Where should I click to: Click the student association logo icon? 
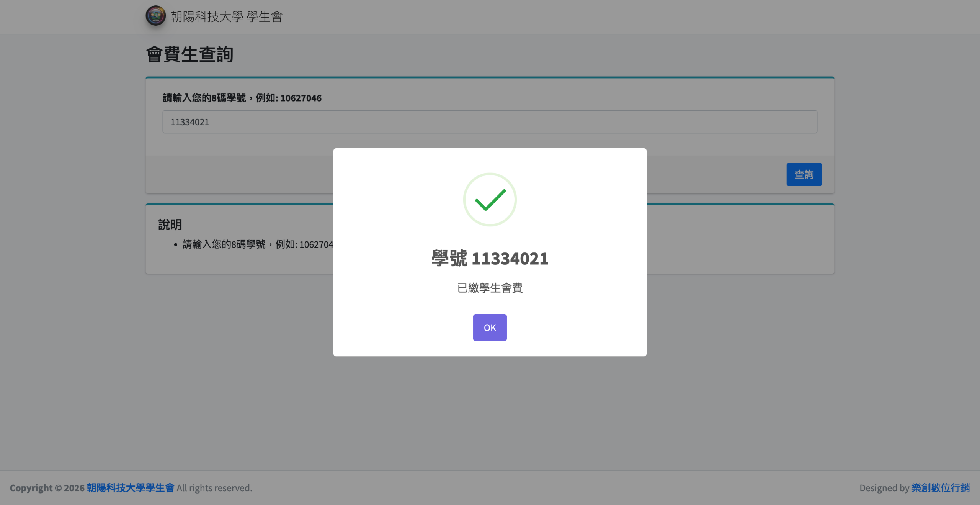155,16
